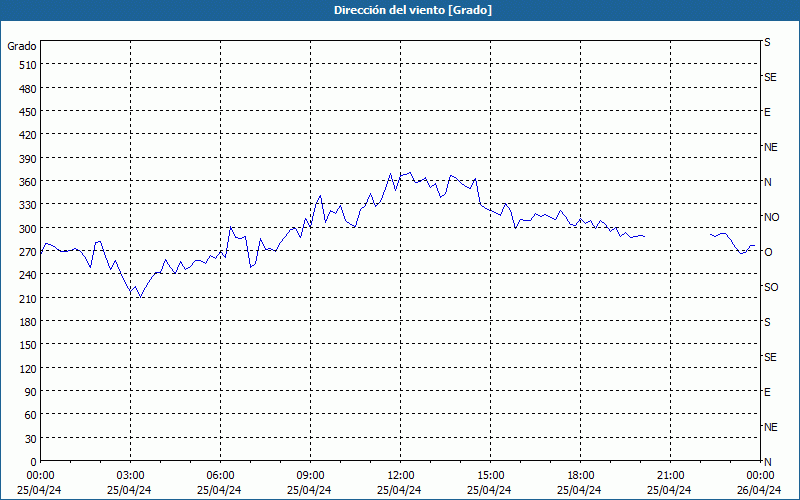
Task: Select the 25/04/24 date under 12:00
Action: [x=399, y=490]
